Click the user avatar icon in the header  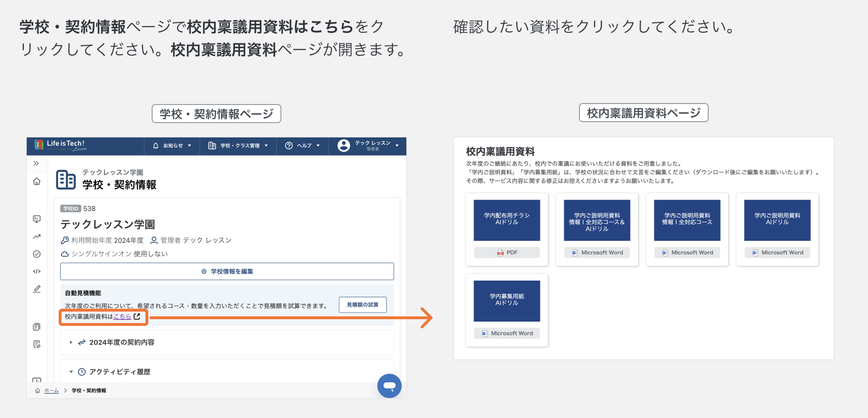pos(344,146)
